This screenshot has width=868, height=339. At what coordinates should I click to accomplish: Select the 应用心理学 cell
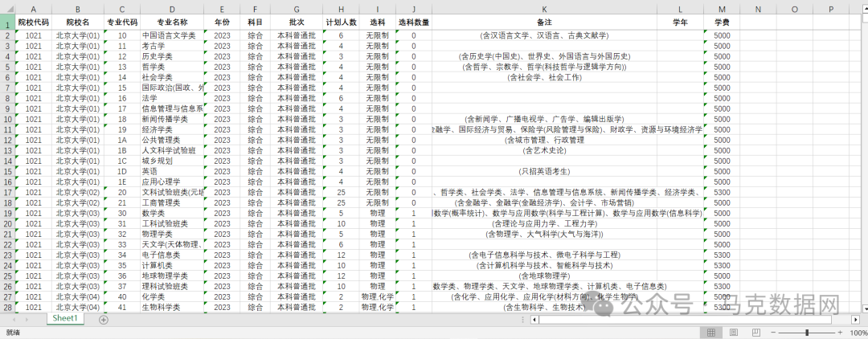(x=172, y=182)
